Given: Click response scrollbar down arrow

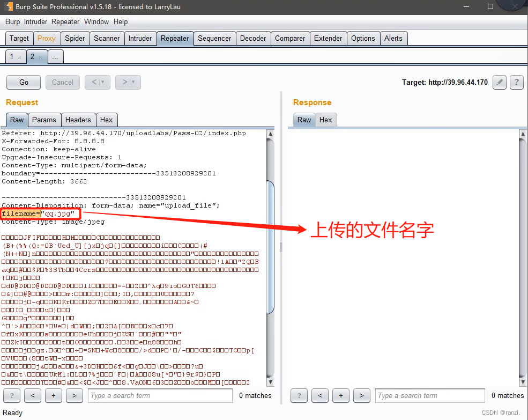Looking at the screenshot, I should click(x=523, y=381).
